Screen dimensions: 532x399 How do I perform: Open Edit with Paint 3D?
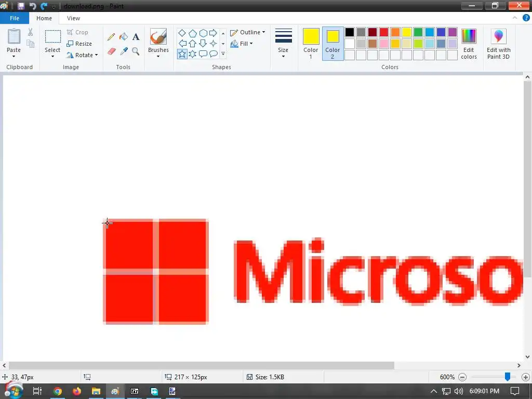pyautogui.click(x=498, y=44)
